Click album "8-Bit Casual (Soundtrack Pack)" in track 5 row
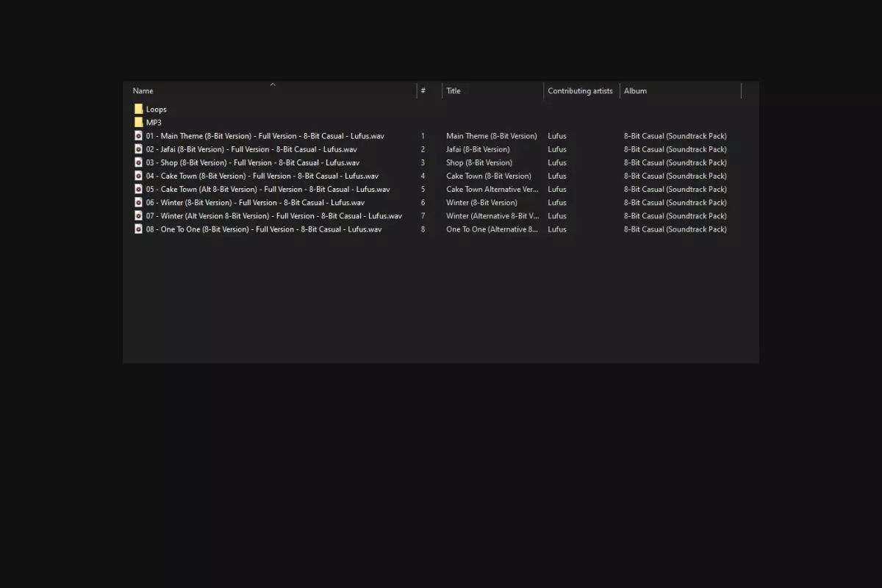882x588 pixels. tap(675, 188)
